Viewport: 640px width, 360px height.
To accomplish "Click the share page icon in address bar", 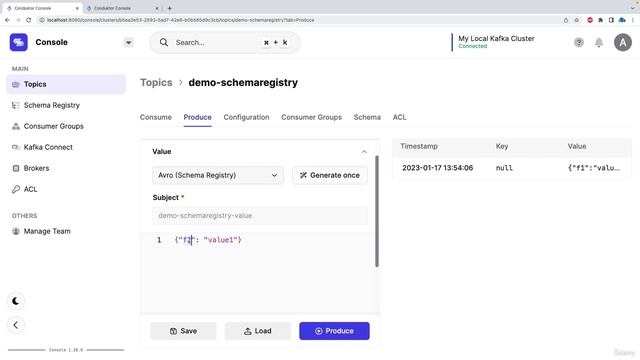I will point(566,20).
